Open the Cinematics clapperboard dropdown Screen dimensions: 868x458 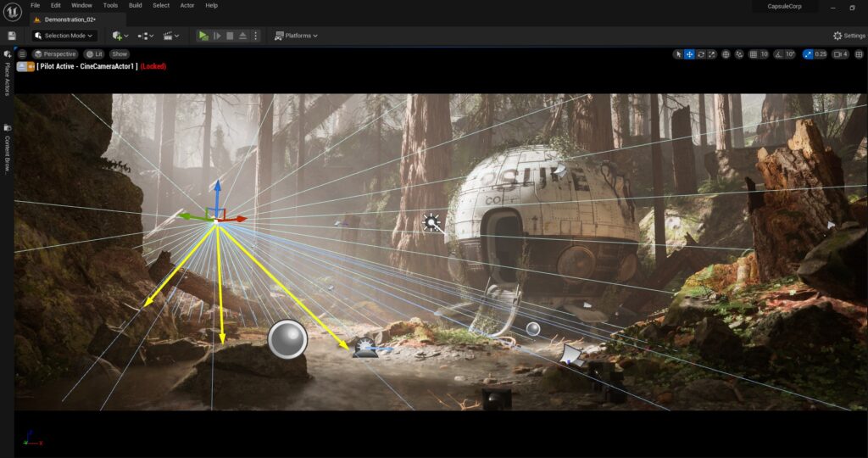pos(171,36)
